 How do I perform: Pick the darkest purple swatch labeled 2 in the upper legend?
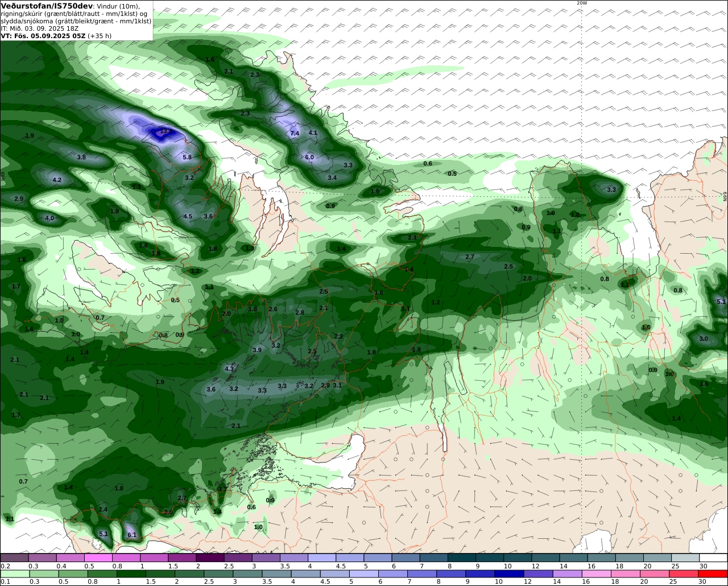point(210,558)
